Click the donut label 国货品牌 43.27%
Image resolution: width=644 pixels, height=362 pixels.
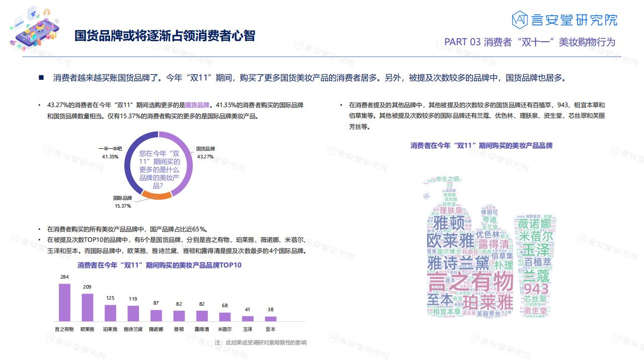click(x=205, y=153)
